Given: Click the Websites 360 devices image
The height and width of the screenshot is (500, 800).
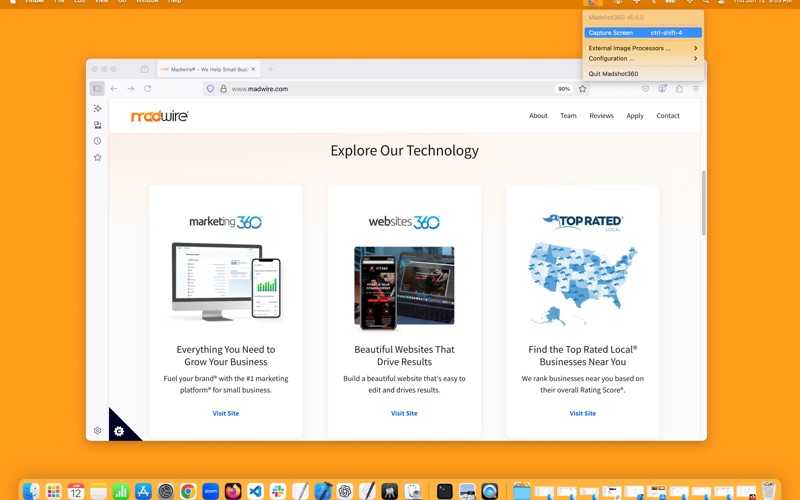Looking at the screenshot, I should pyautogui.click(x=404, y=287).
